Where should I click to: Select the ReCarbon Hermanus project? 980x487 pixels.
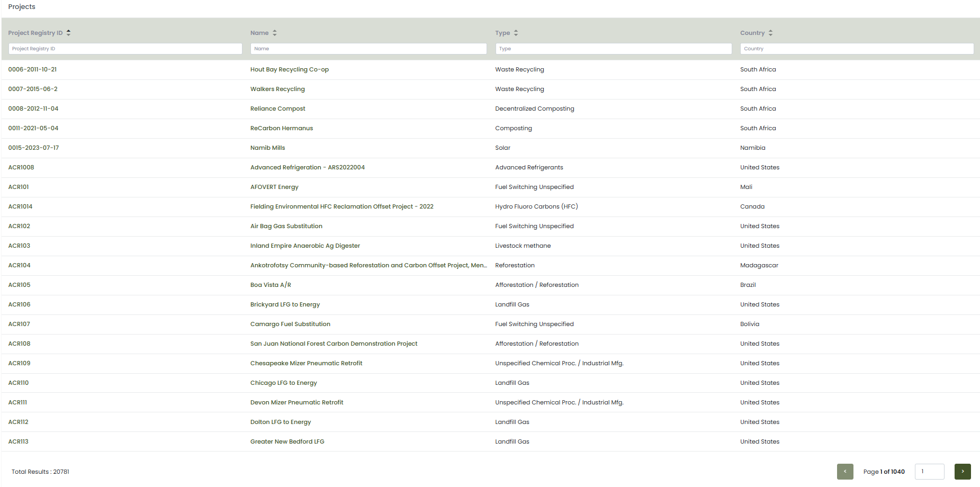[281, 128]
